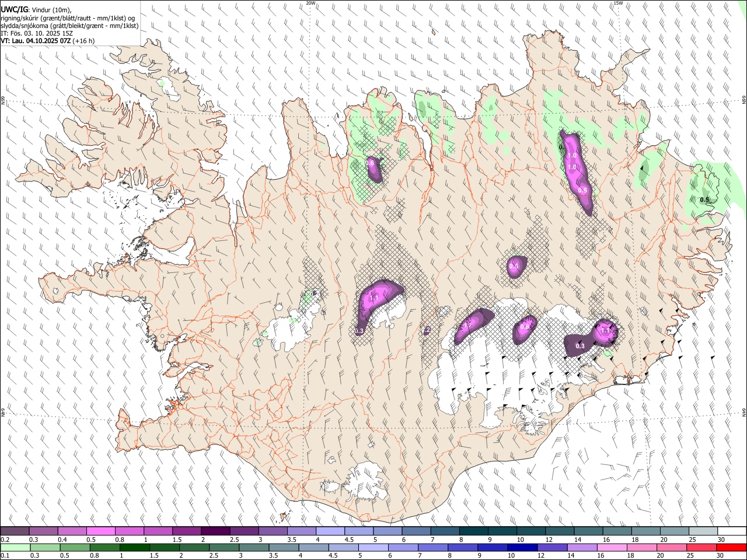Click the '0.3' value on southeastern dark purple patch
The height and width of the screenshot is (560, 747).
[580, 346]
